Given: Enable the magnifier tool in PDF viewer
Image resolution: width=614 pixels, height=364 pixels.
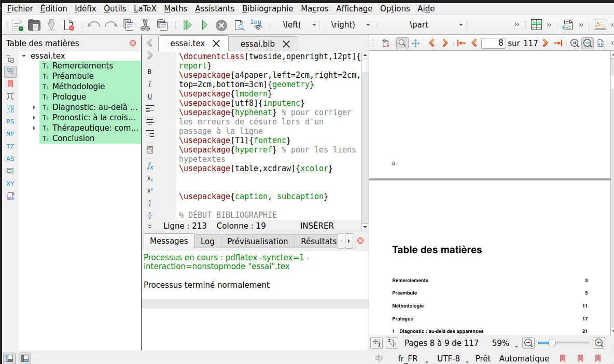Looking at the screenshot, I should [402, 43].
